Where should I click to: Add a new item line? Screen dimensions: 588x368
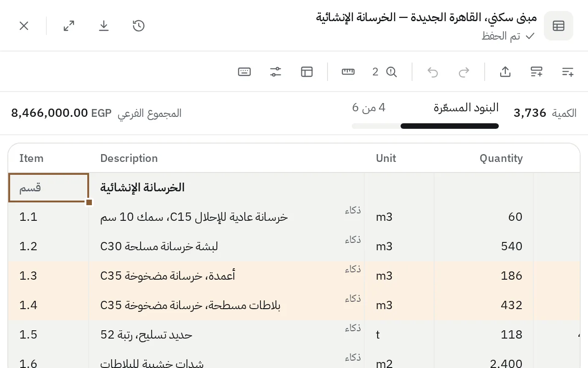[x=568, y=72]
